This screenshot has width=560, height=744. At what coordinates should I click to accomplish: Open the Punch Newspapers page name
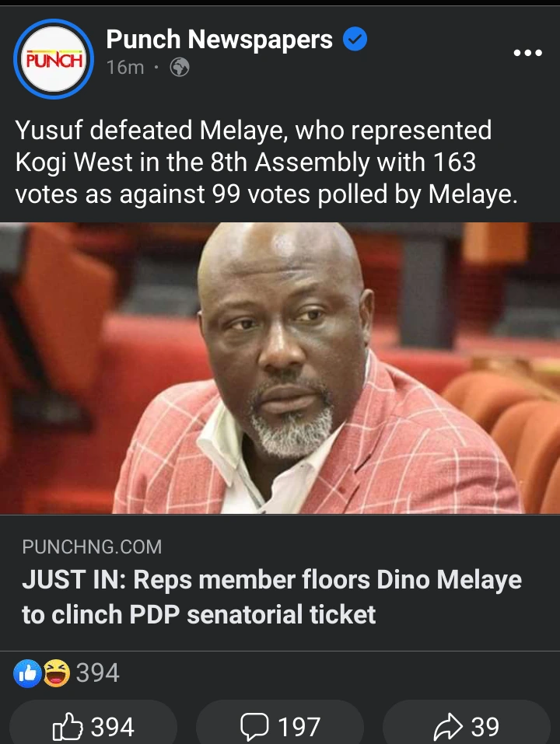pos(219,39)
